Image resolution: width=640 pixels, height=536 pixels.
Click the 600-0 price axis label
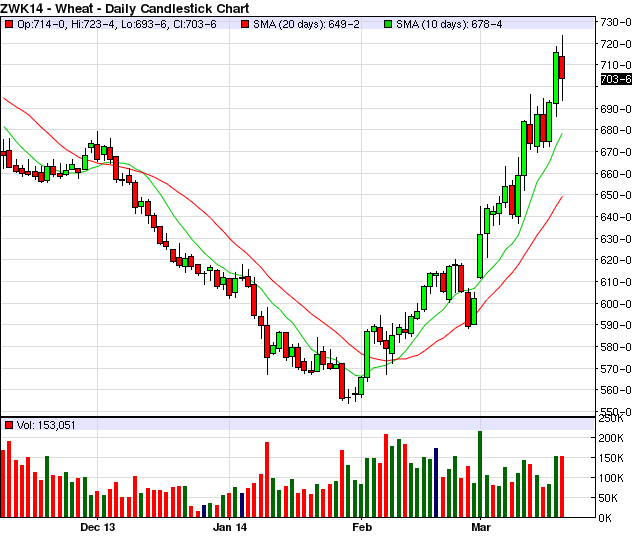pyautogui.click(x=616, y=304)
